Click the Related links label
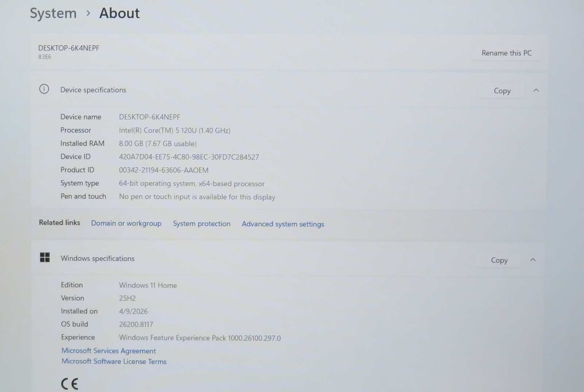 [x=59, y=223]
